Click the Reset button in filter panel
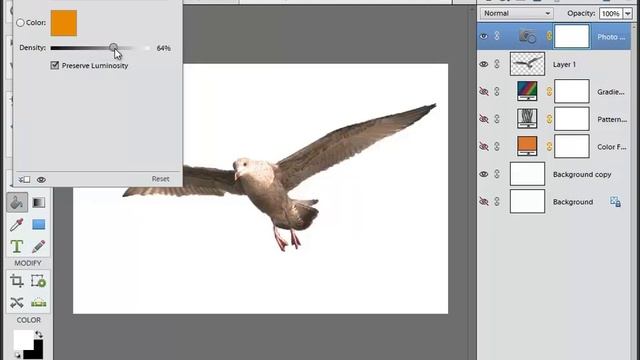The image size is (640, 360). (x=160, y=179)
